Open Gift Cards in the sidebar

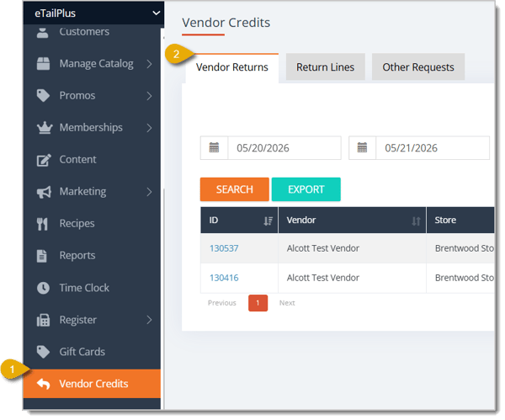[x=82, y=352]
